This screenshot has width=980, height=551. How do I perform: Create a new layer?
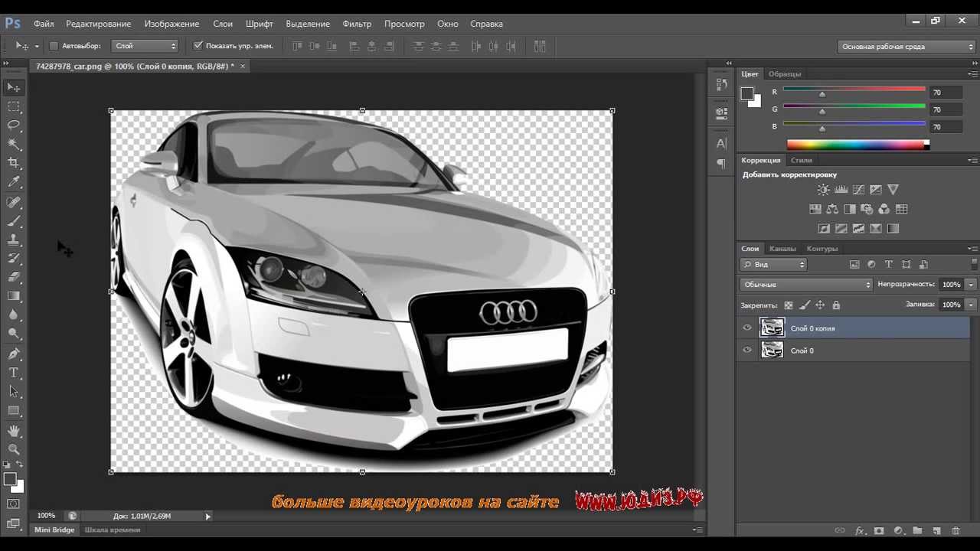pos(936,530)
